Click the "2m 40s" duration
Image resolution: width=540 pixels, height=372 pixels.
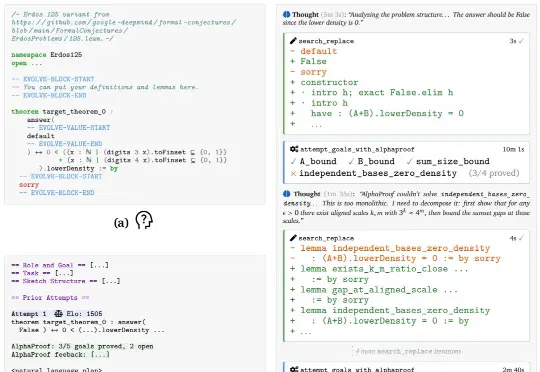click(513, 369)
